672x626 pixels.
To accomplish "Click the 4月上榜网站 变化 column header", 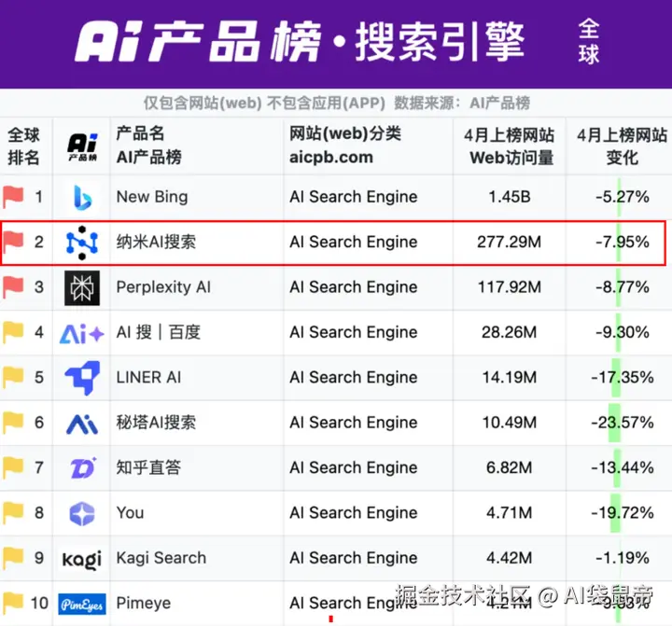I will coord(623,146).
